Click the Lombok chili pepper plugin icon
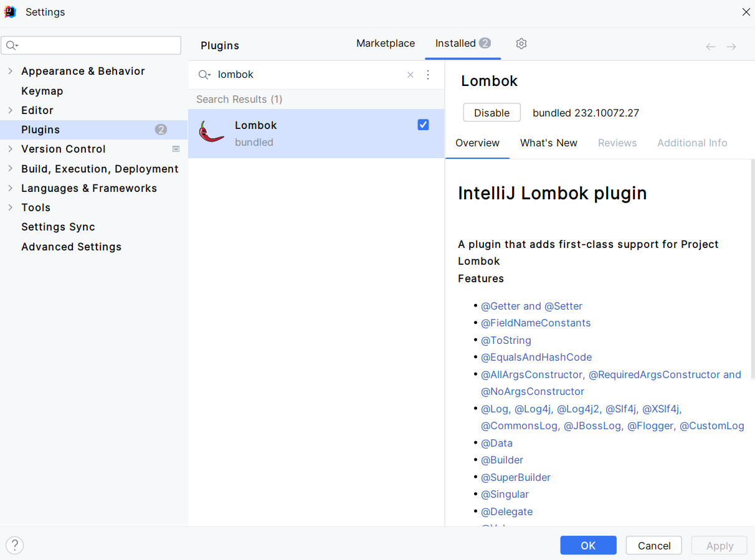The height and width of the screenshot is (560, 755). click(x=211, y=133)
